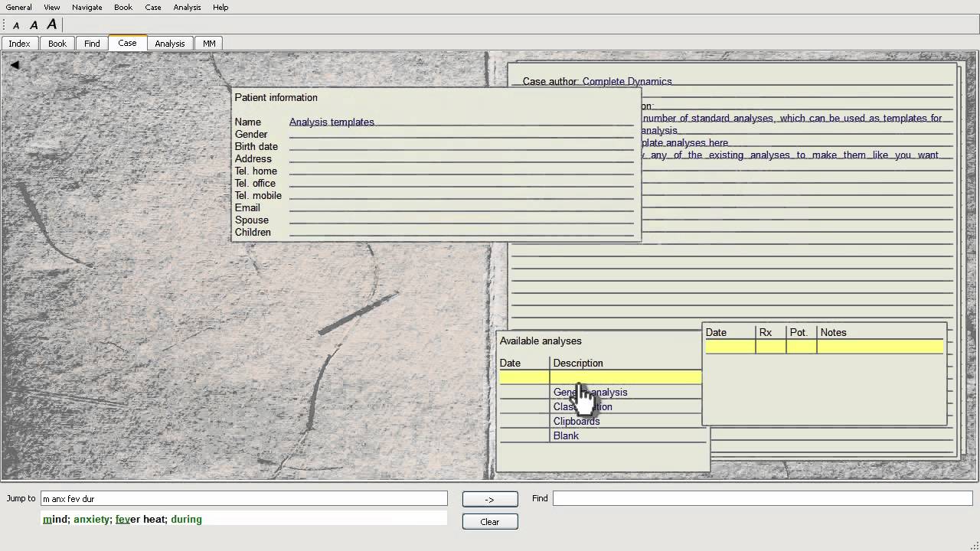Click the Clear button
This screenshot has height=551, width=980.
coord(490,521)
